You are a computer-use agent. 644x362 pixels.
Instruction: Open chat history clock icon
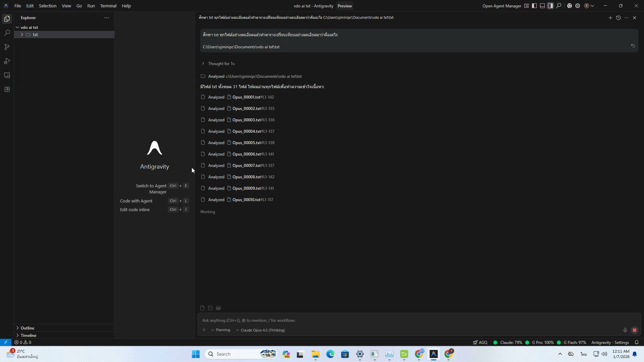click(x=619, y=18)
